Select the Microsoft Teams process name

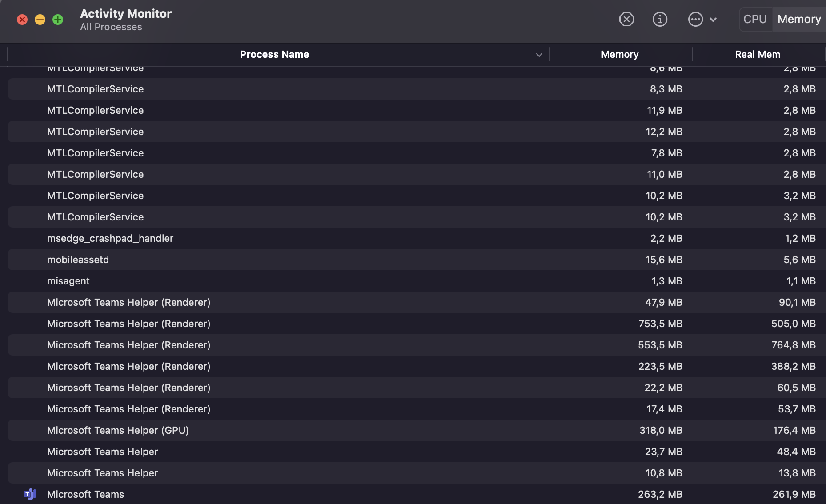pos(85,494)
